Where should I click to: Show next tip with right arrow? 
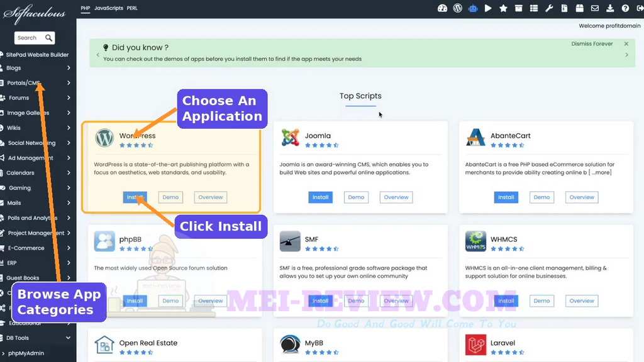pos(627,55)
